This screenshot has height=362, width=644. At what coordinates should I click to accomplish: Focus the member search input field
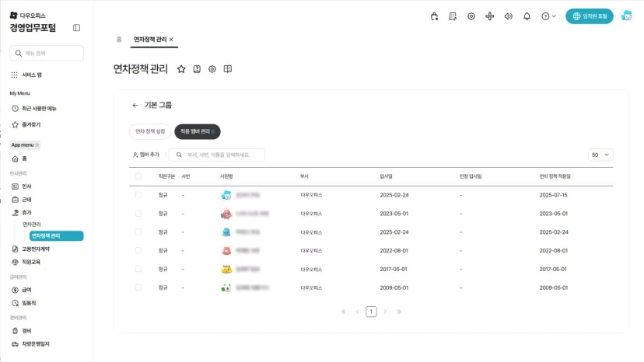[x=217, y=155]
